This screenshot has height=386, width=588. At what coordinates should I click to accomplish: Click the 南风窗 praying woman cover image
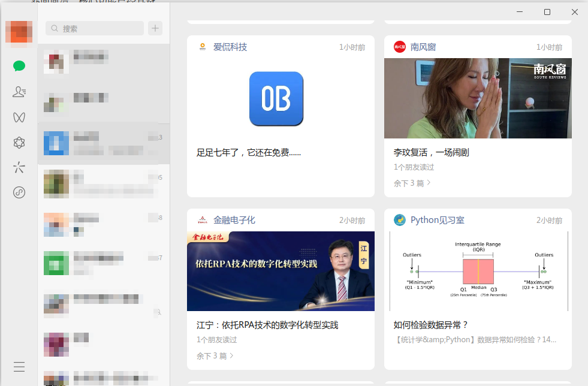coord(478,98)
